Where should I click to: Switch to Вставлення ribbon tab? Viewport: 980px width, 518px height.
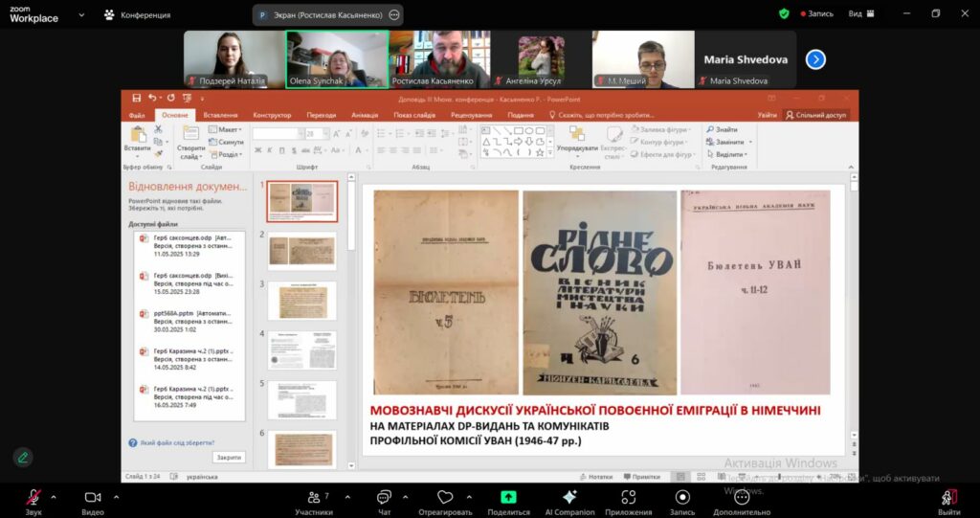coord(221,115)
